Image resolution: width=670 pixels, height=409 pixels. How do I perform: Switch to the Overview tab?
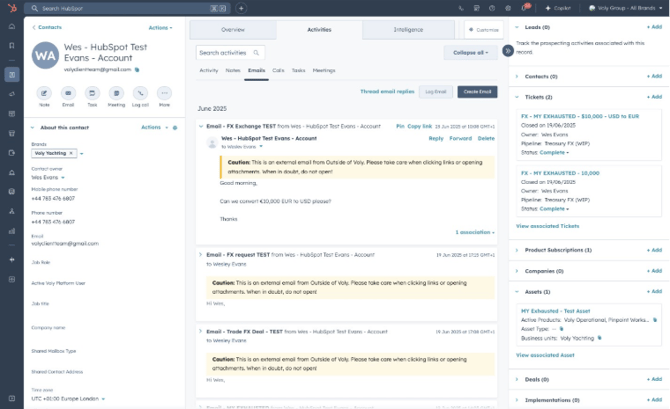pos(233,29)
